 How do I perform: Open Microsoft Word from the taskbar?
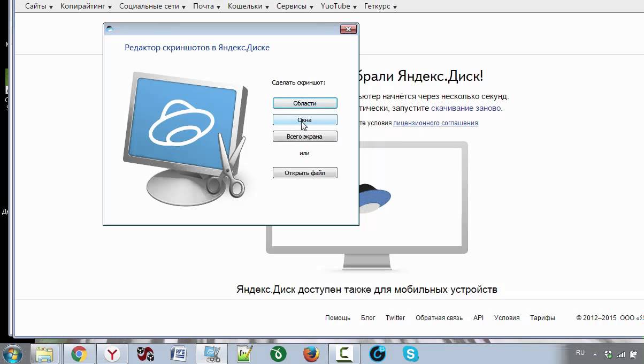(178, 354)
